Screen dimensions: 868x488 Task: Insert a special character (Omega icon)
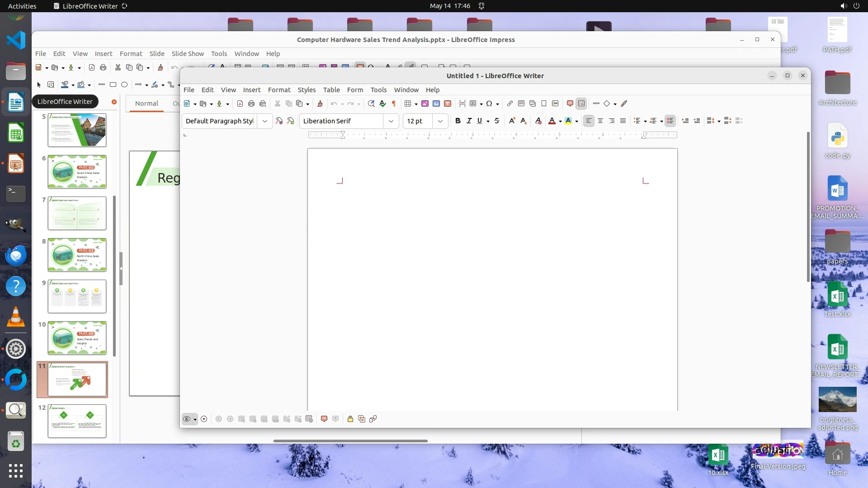pyautogui.click(x=489, y=103)
